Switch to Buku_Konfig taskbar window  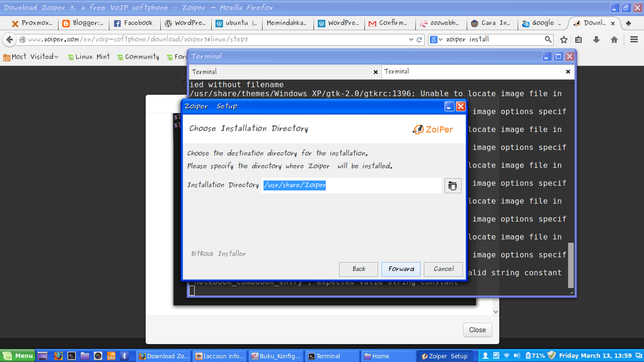(276, 356)
